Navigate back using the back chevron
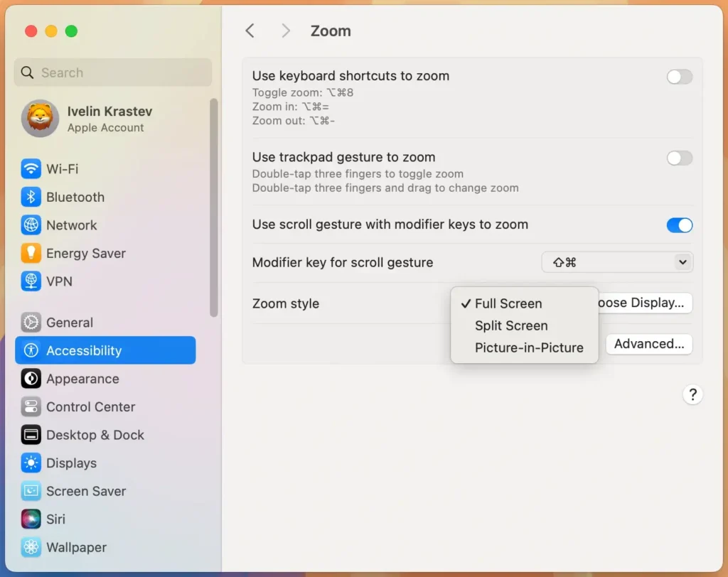Viewport: 728px width, 577px height. pos(250,31)
